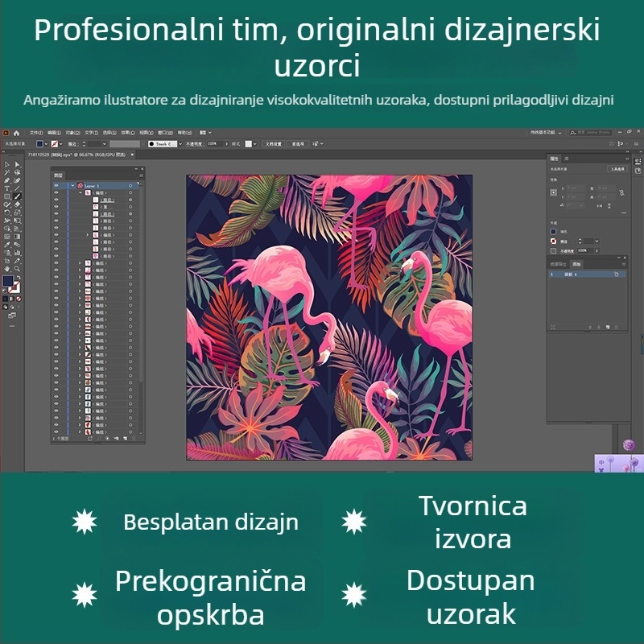Click the large fill color swatch in toolbar

click(x=8, y=281)
